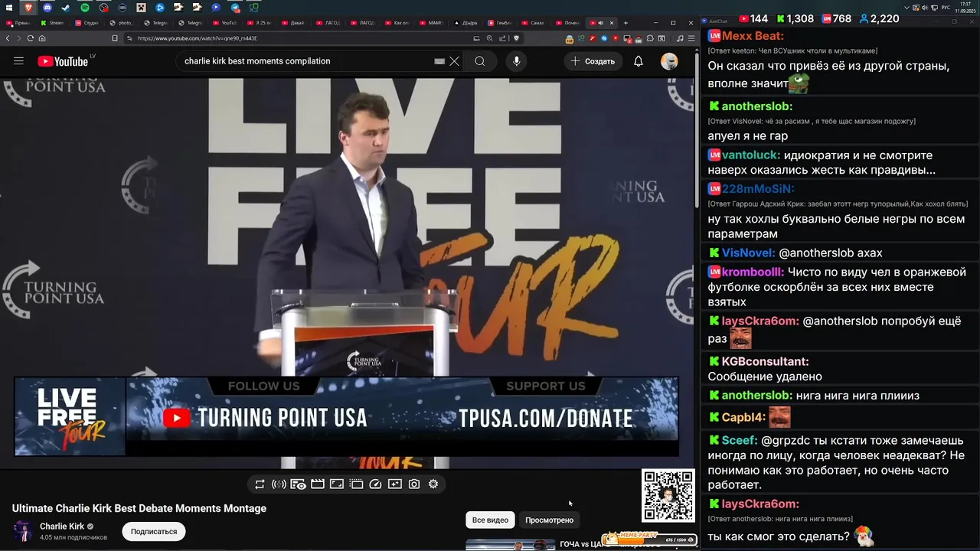This screenshot has height=551, width=980.
Task: Click the VisNovel: username in chat
Action: coord(749,253)
